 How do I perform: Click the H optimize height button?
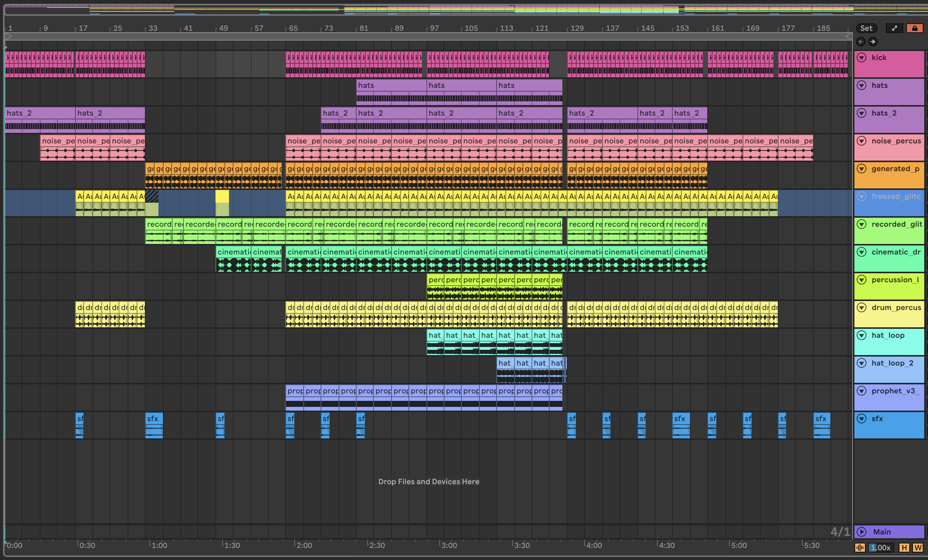coord(904,548)
